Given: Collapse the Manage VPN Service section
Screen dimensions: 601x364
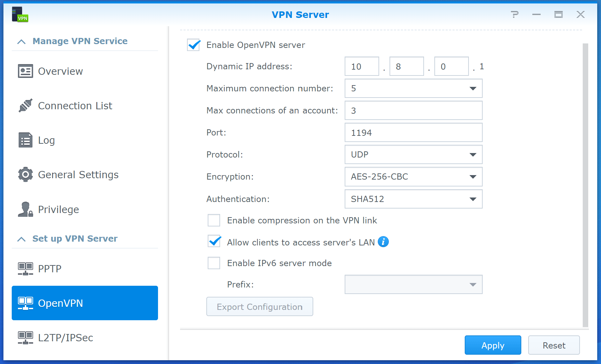Looking at the screenshot, I should tap(21, 41).
